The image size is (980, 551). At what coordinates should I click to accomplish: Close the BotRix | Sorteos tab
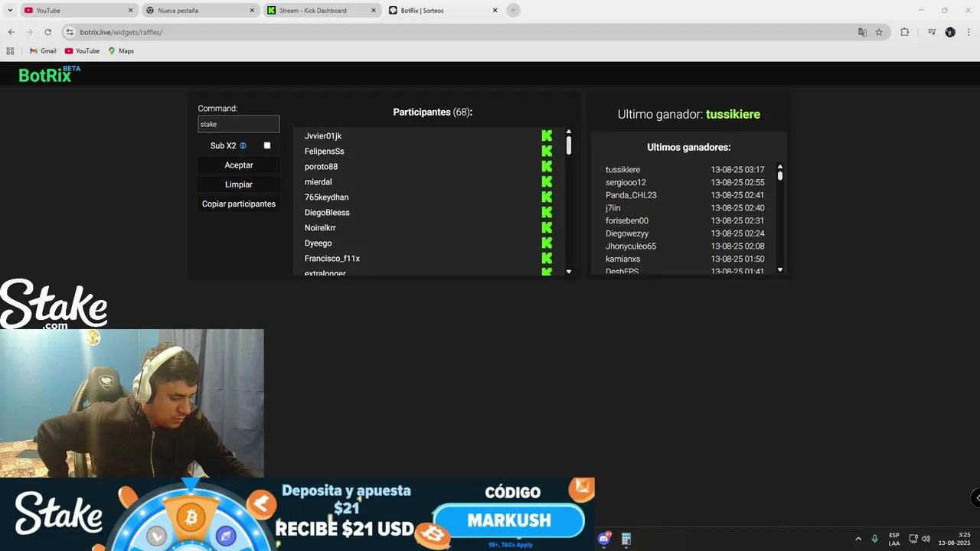495,11
